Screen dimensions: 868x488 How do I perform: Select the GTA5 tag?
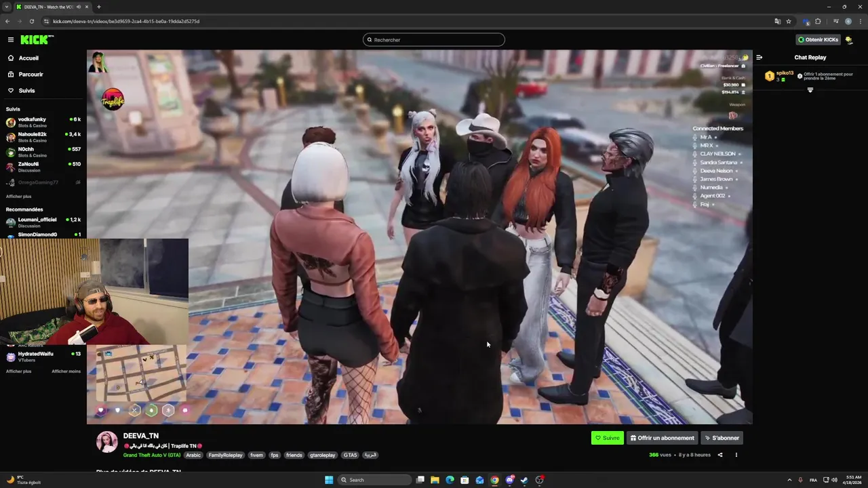click(x=350, y=455)
